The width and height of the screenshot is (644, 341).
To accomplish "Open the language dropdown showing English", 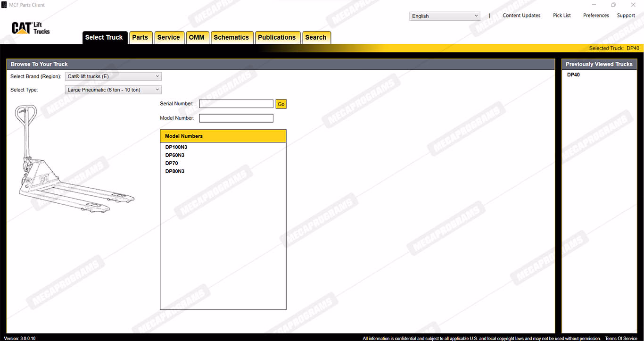I will 445,16.
